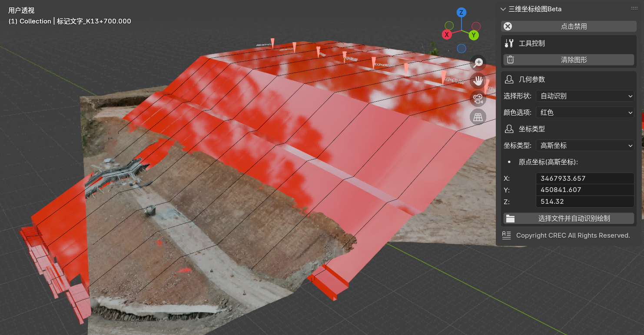Toggle the camera view gizmo
The image size is (644, 335).
[478, 99]
